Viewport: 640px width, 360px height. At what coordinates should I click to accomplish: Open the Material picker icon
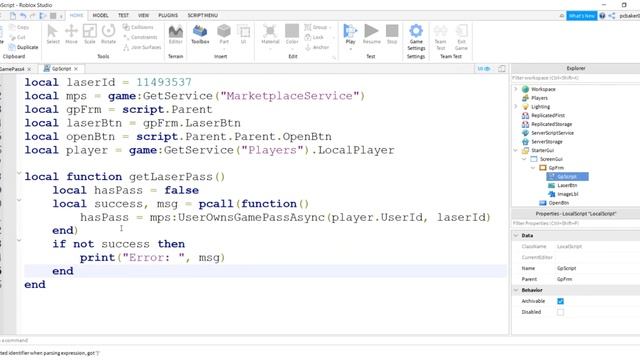coord(270,31)
